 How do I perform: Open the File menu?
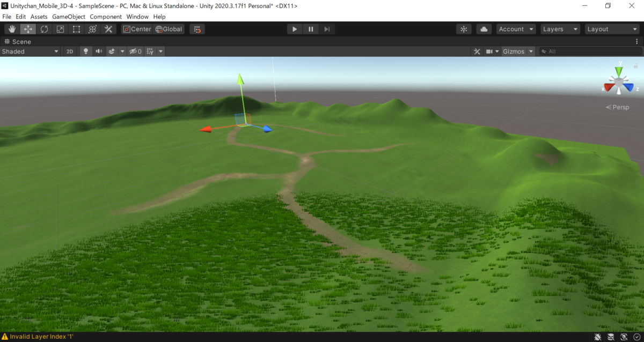point(7,17)
